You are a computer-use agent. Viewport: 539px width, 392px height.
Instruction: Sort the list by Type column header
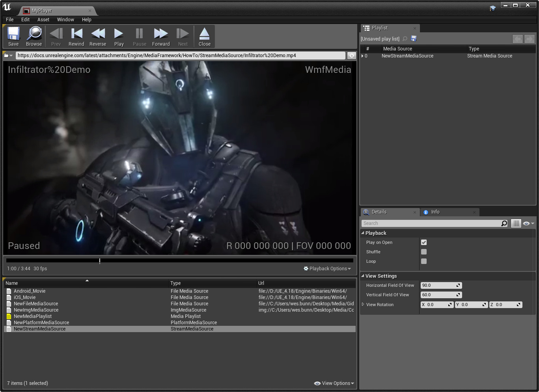pos(175,283)
